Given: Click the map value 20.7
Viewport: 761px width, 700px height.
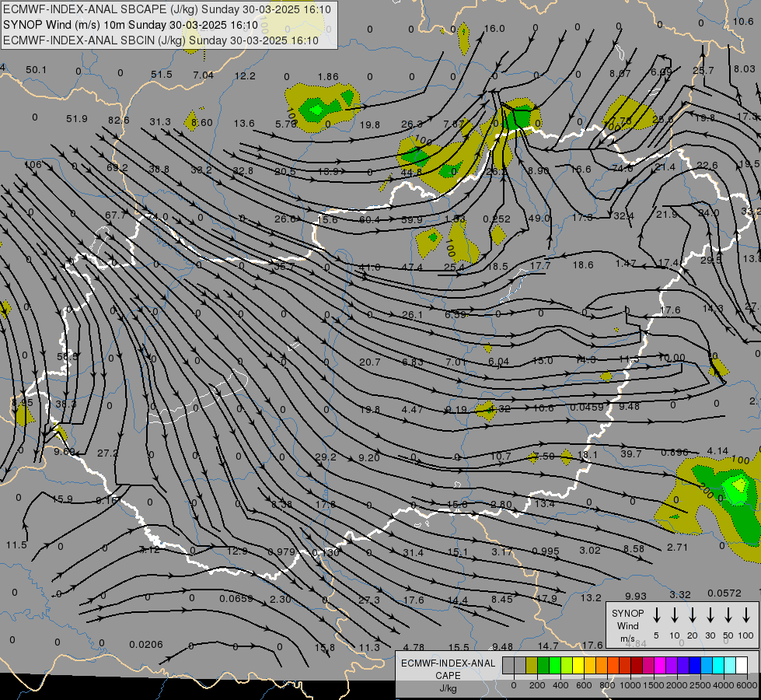Looking at the screenshot, I should 369,362.
